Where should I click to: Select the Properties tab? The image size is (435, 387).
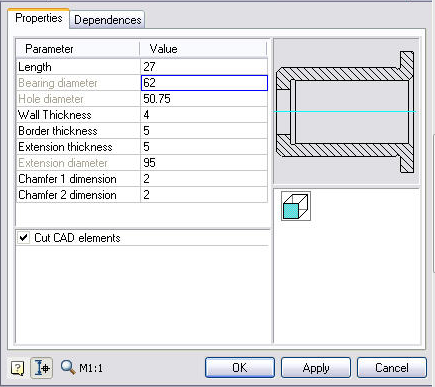39,18
